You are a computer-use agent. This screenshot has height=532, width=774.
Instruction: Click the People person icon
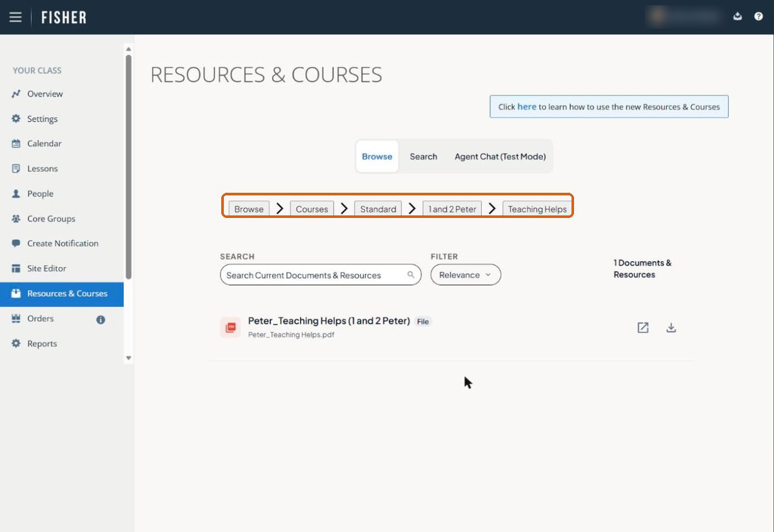tap(16, 193)
